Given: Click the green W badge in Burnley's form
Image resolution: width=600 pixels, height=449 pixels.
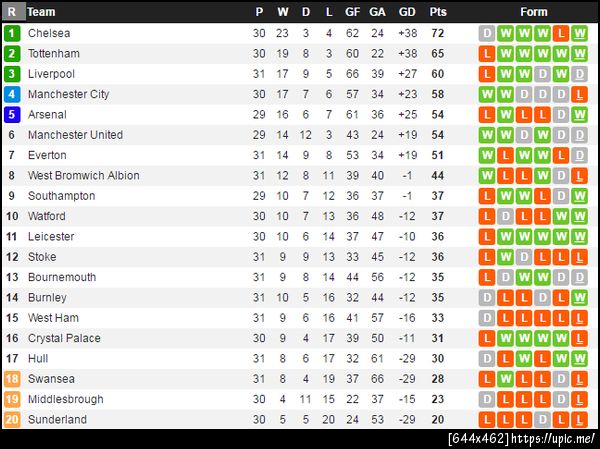Looking at the screenshot, I should click(579, 298).
